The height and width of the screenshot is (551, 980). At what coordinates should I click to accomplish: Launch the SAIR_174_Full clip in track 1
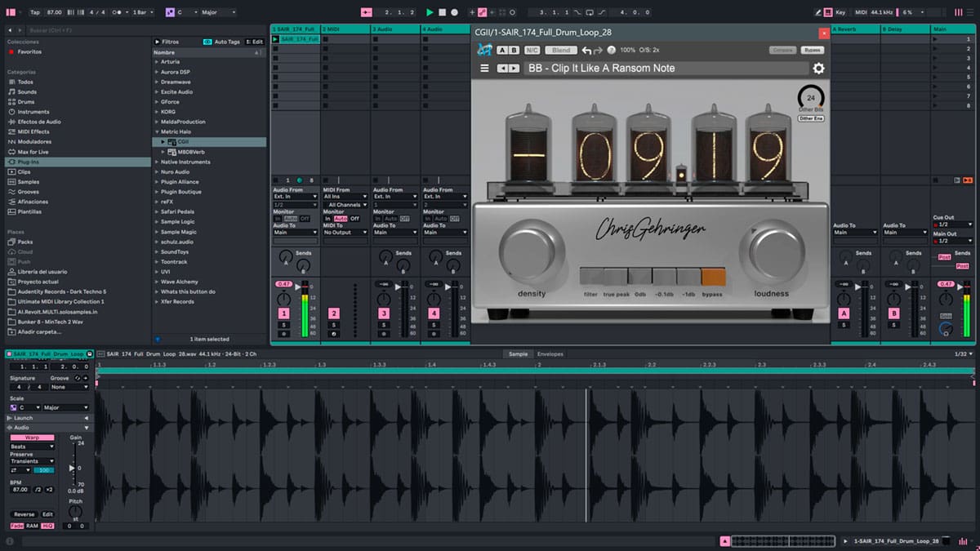coord(276,39)
